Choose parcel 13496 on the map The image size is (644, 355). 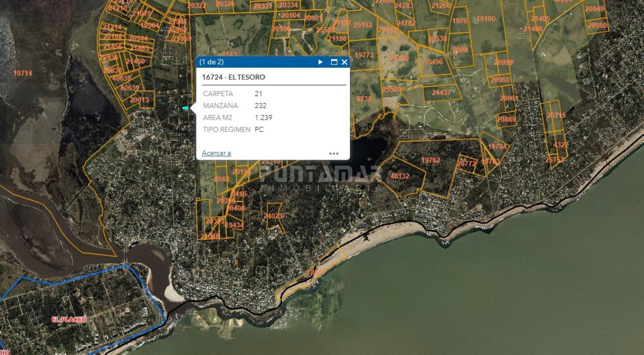tap(433, 62)
